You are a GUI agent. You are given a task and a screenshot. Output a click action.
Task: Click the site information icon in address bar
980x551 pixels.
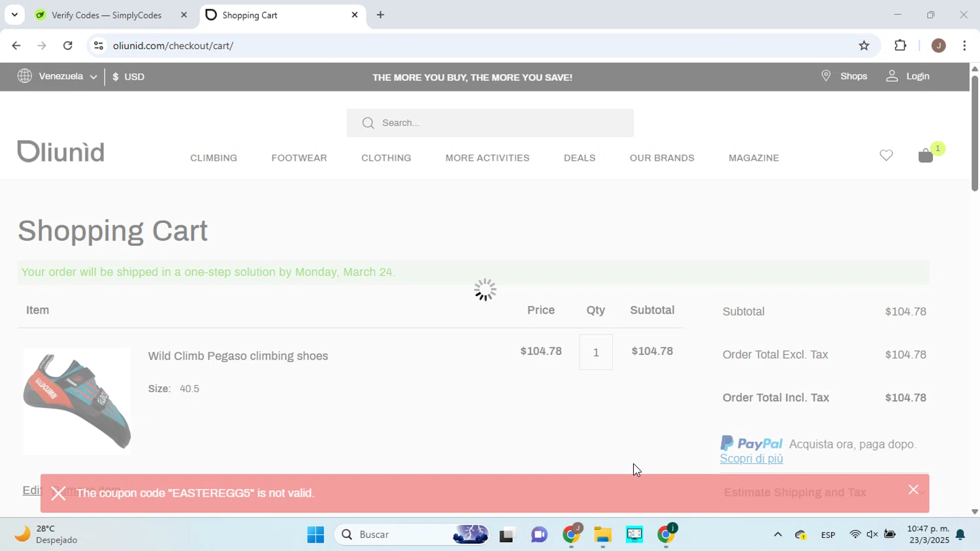coord(99,46)
